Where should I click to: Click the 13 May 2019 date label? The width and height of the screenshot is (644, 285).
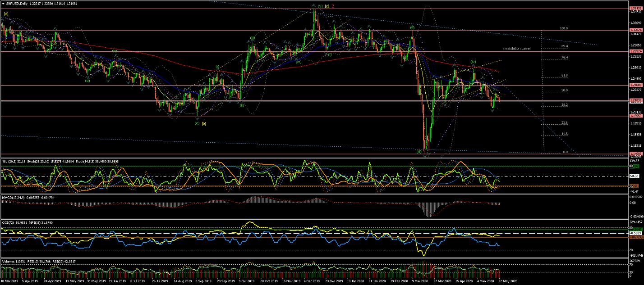click(74, 280)
